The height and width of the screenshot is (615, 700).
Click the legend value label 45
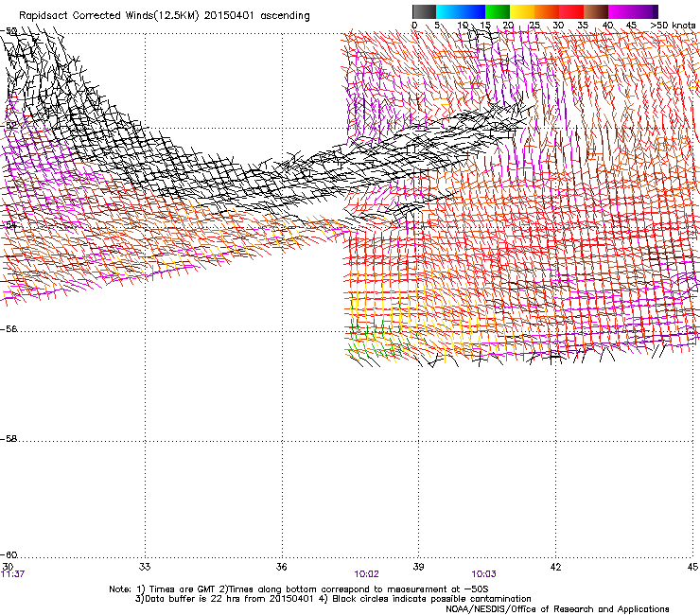coord(631,26)
